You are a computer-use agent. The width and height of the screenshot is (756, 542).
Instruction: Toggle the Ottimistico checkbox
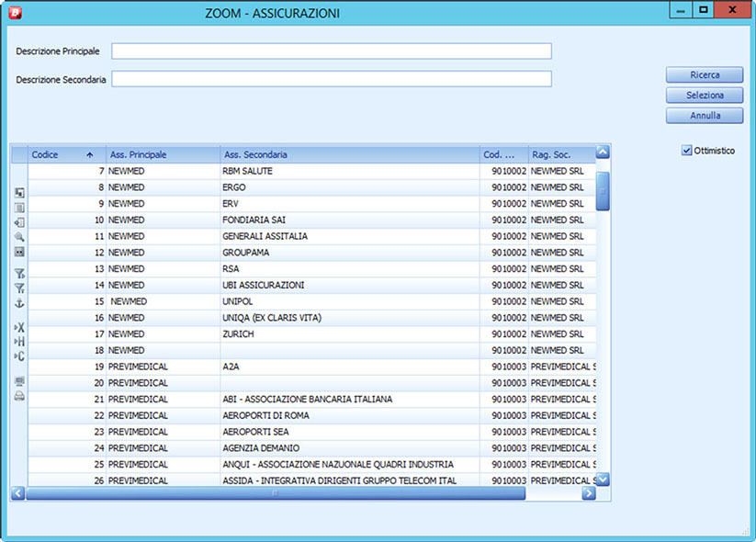[x=687, y=151]
